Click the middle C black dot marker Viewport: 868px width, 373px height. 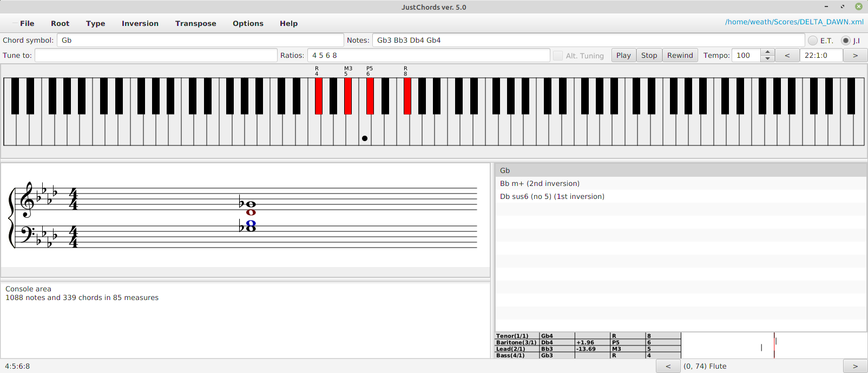click(365, 138)
